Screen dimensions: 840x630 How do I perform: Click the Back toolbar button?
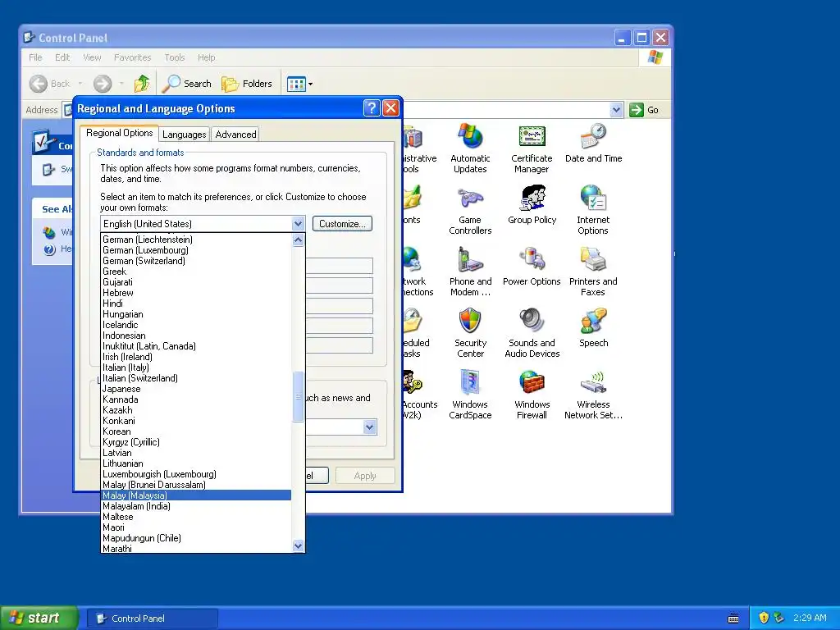tap(50, 84)
